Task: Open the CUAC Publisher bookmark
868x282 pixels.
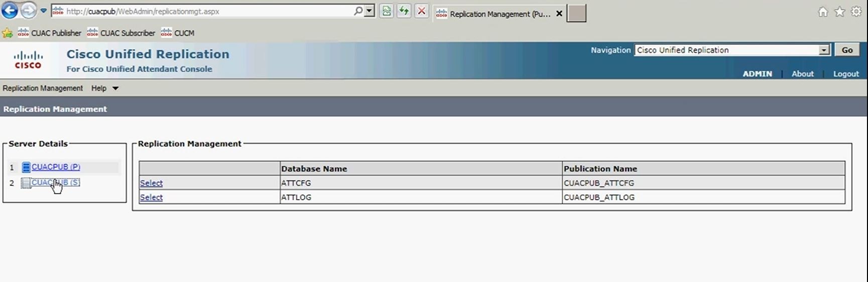Action: [x=49, y=33]
